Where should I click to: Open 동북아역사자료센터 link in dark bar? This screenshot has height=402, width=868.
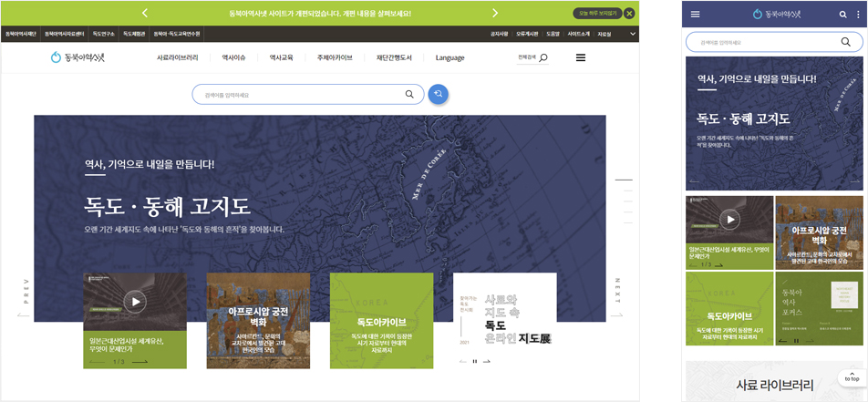click(65, 34)
